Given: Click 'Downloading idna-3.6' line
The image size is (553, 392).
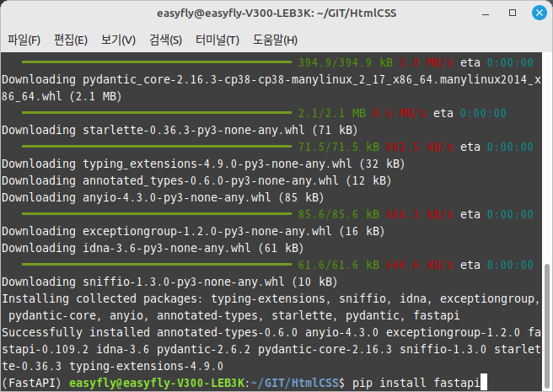Looking at the screenshot, I should pyautogui.click(x=153, y=248).
